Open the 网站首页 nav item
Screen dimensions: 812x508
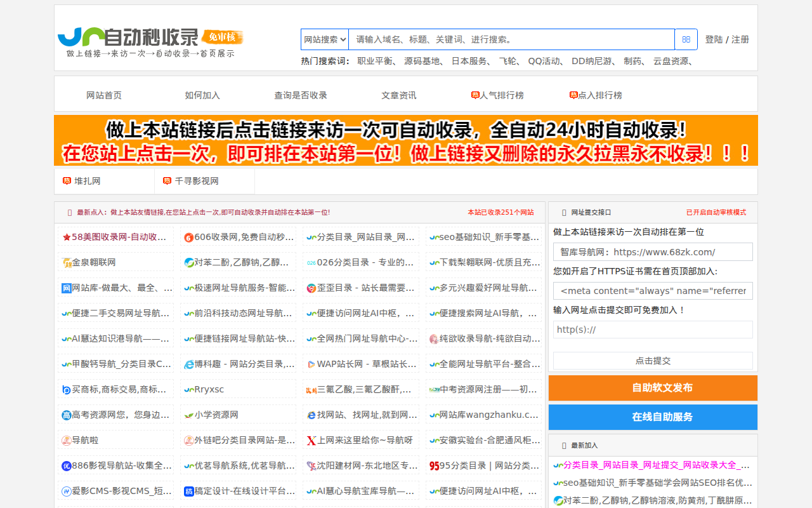point(104,95)
